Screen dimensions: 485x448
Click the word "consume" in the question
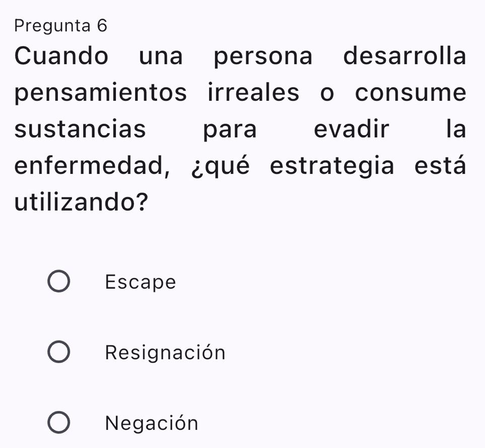click(410, 93)
